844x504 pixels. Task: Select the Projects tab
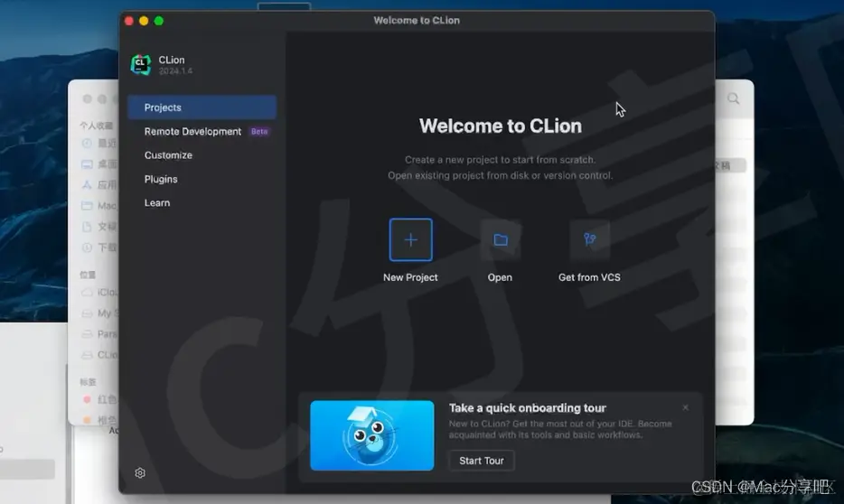(x=202, y=107)
